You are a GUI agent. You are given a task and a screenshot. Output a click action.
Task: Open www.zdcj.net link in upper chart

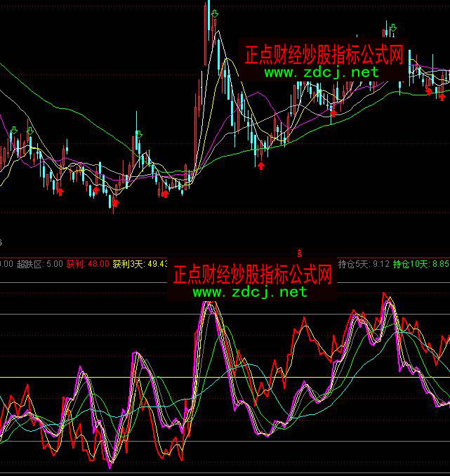(x=322, y=72)
